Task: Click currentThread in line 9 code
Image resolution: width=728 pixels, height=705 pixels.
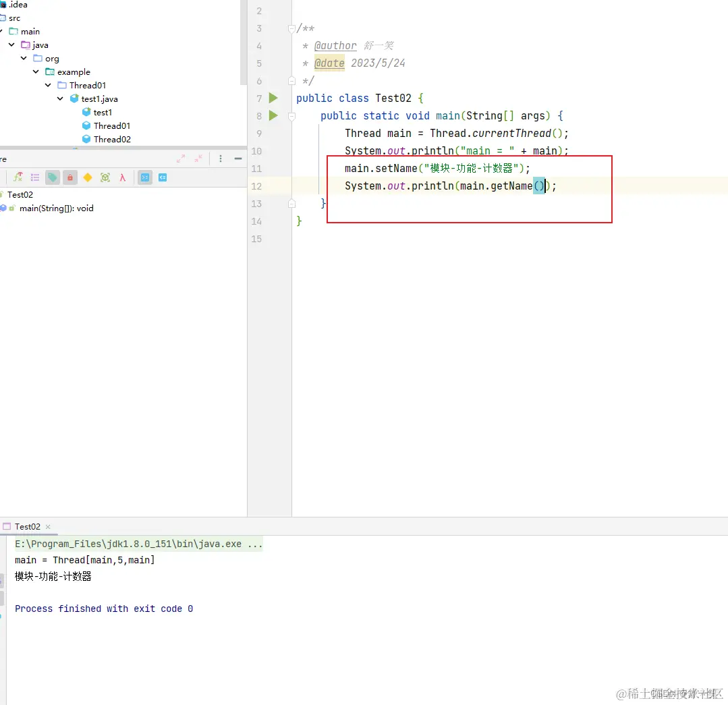Action: tap(511, 133)
